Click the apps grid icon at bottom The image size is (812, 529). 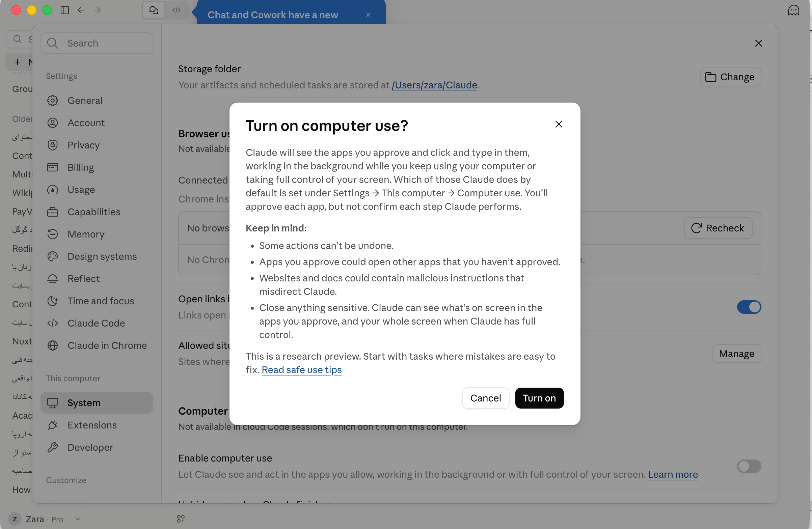pos(181,519)
